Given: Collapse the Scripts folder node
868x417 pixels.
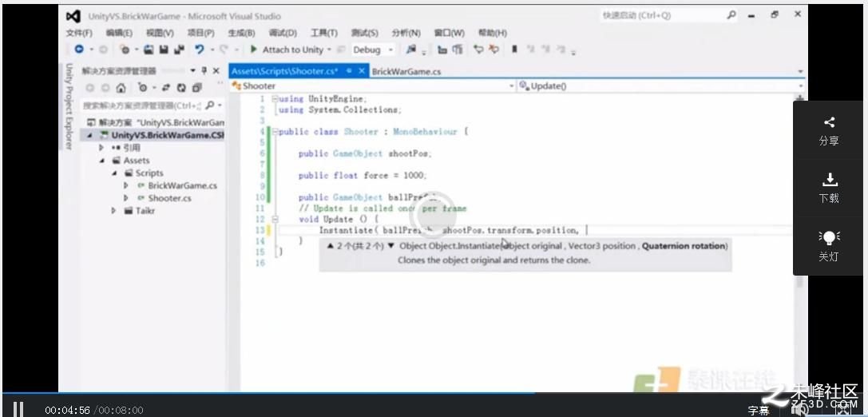Looking at the screenshot, I should pos(114,173).
